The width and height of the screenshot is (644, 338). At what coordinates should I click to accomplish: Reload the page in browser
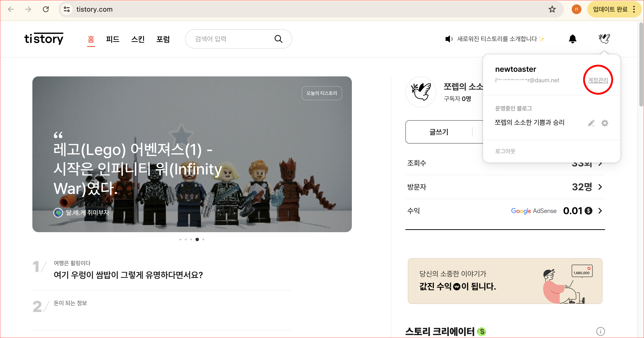coord(46,9)
